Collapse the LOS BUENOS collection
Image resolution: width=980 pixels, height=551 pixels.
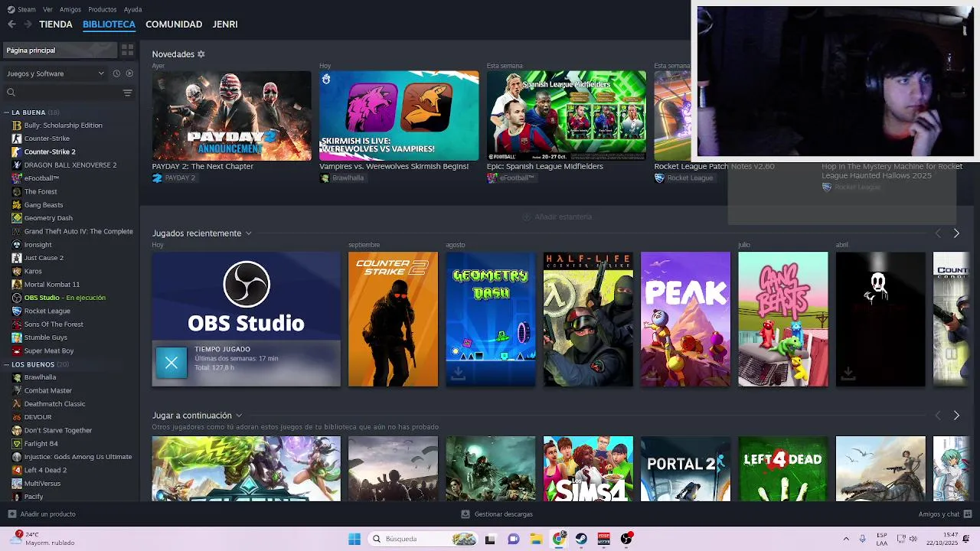[x=6, y=364]
